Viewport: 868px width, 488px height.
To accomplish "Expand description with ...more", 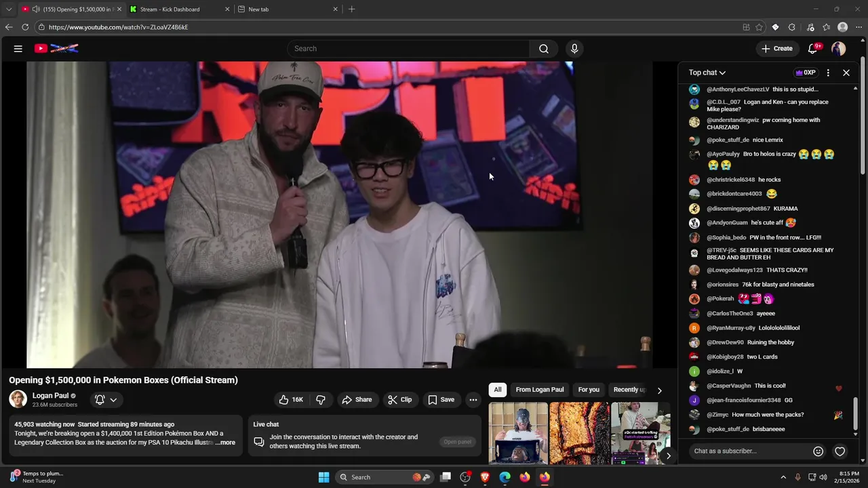I will pos(225,443).
